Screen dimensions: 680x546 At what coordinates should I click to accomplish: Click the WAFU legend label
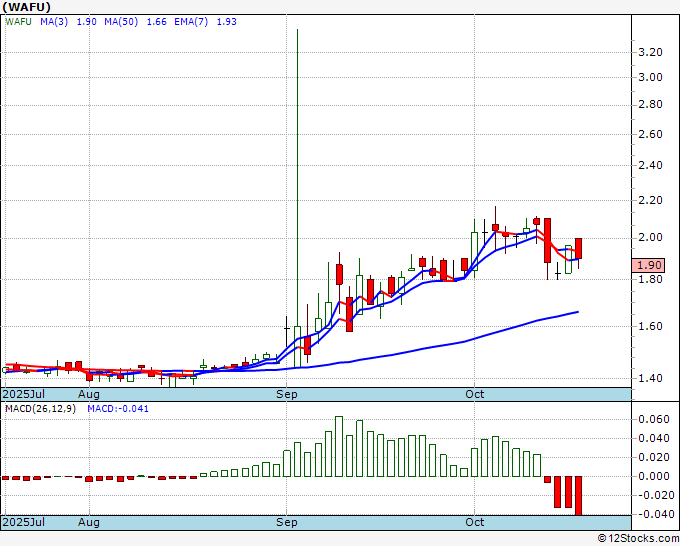(x=18, y=22)
